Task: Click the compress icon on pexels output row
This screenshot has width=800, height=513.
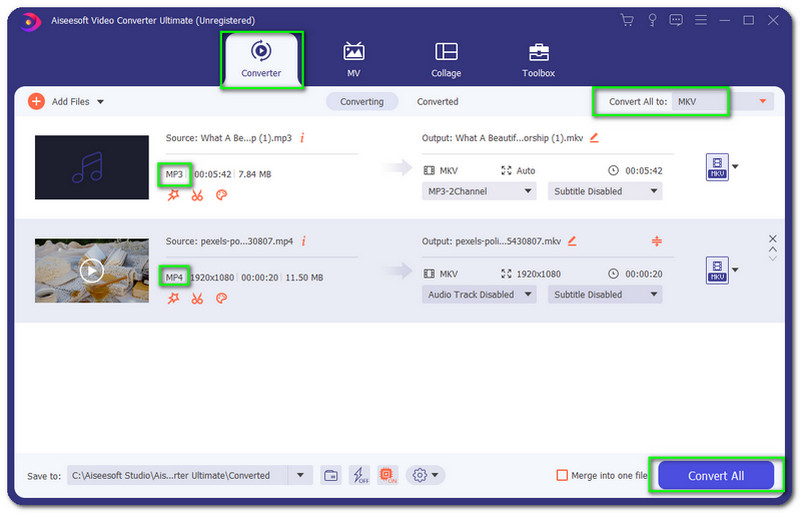Action: click(657, 241)
